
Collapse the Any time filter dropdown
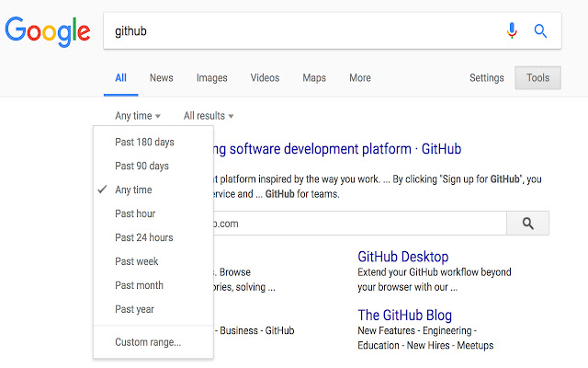click(x=138, y=116)
